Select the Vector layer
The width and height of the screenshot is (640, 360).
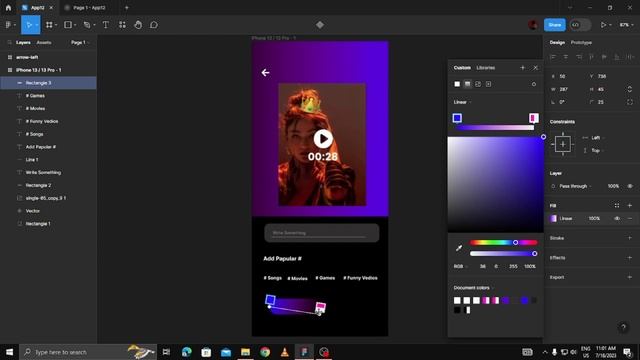(33, 211)
